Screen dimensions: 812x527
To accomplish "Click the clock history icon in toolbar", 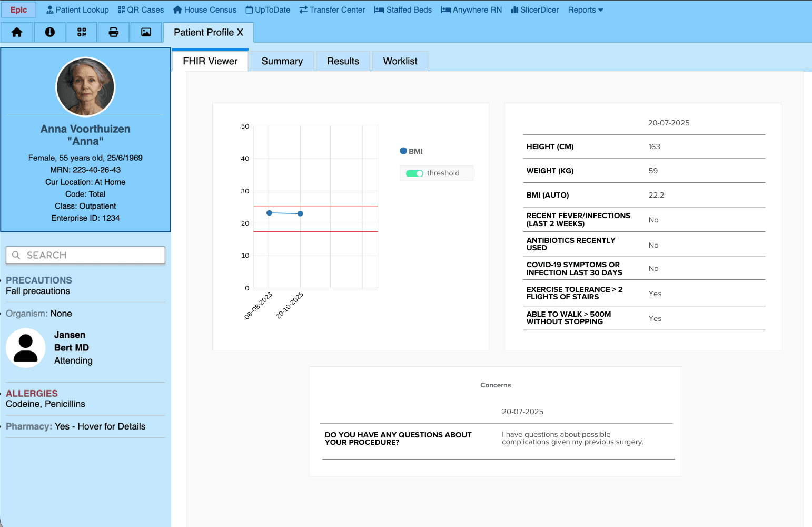I will [x=49, y=32].
